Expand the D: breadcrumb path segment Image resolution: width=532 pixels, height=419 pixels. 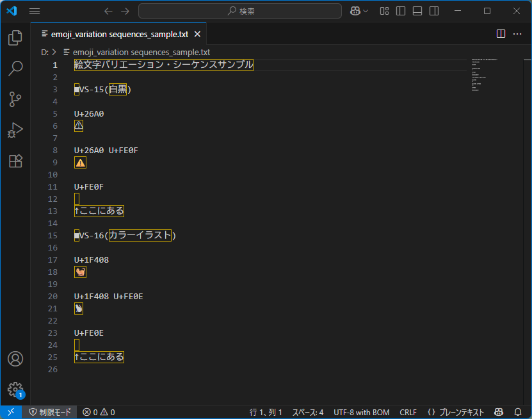pos(45,52)
